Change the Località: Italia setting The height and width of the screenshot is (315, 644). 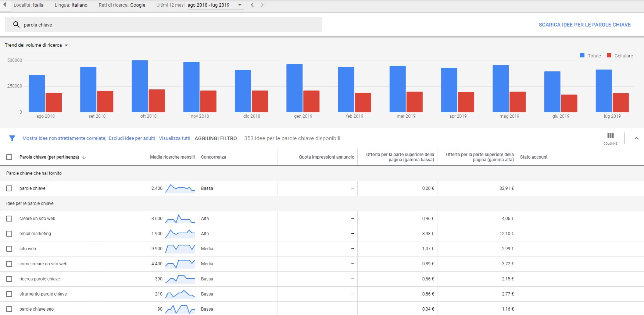[x=28, y=5]
